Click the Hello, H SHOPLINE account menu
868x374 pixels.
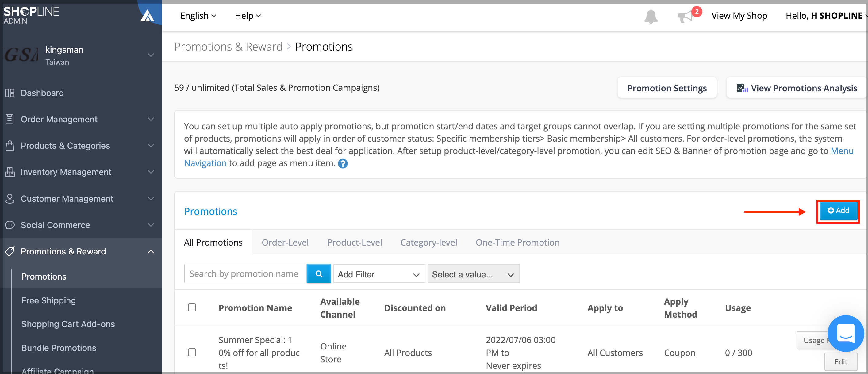[x=826, y=16]
